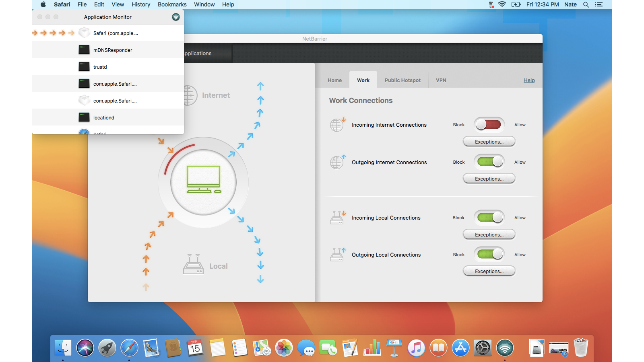Click the NetBarrier icon in Application Monitor title bar
644x362 pixels.
tap(176, 17)
